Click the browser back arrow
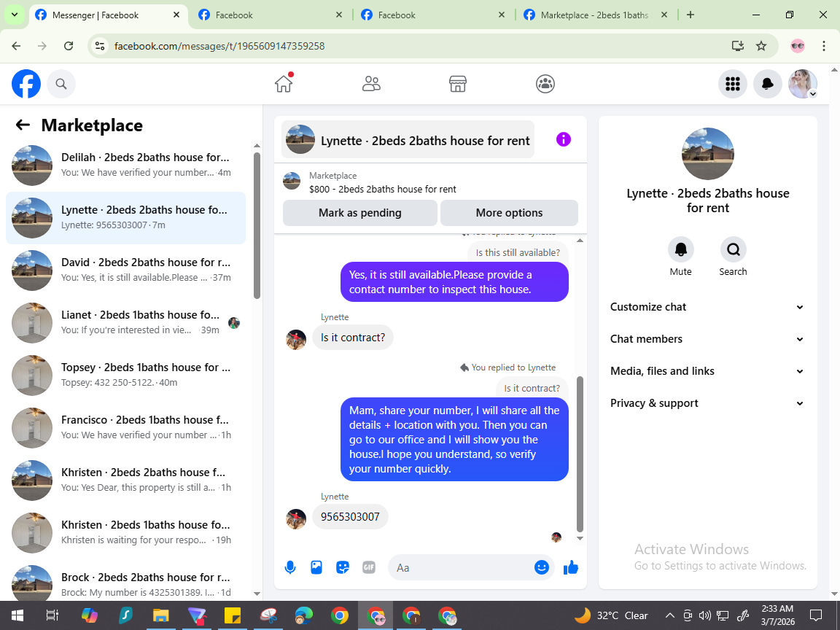The image size is (840, 630). pos(16,46)
